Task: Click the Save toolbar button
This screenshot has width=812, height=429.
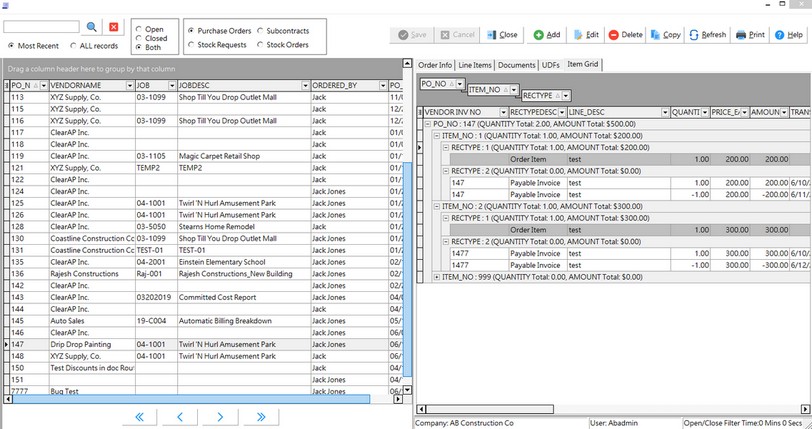Action: point(412,35)
